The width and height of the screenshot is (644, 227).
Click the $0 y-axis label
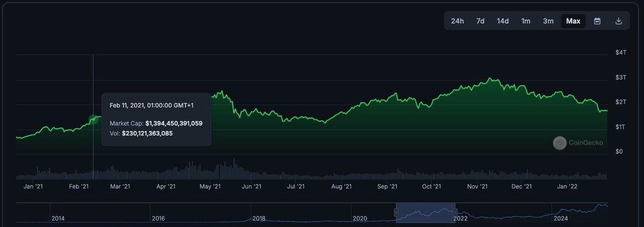[619, 151]
